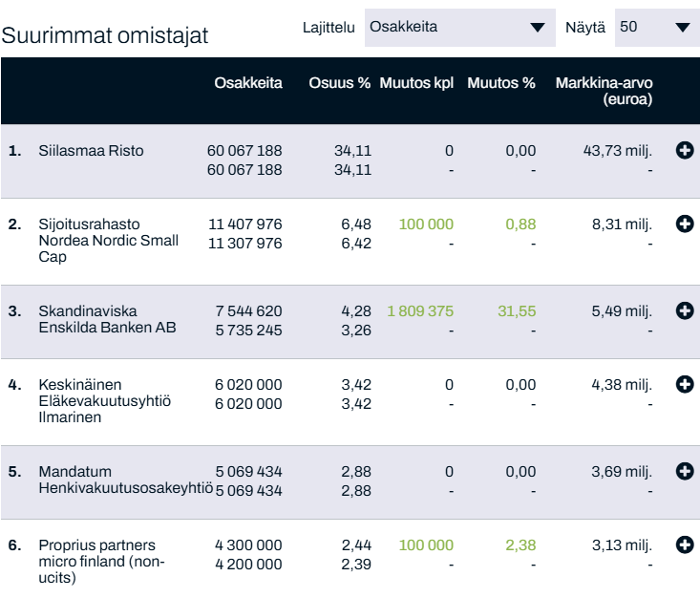Expand Nordea Nordic Small Cap plus icon
700x598 pixels.
click(684, 224)
